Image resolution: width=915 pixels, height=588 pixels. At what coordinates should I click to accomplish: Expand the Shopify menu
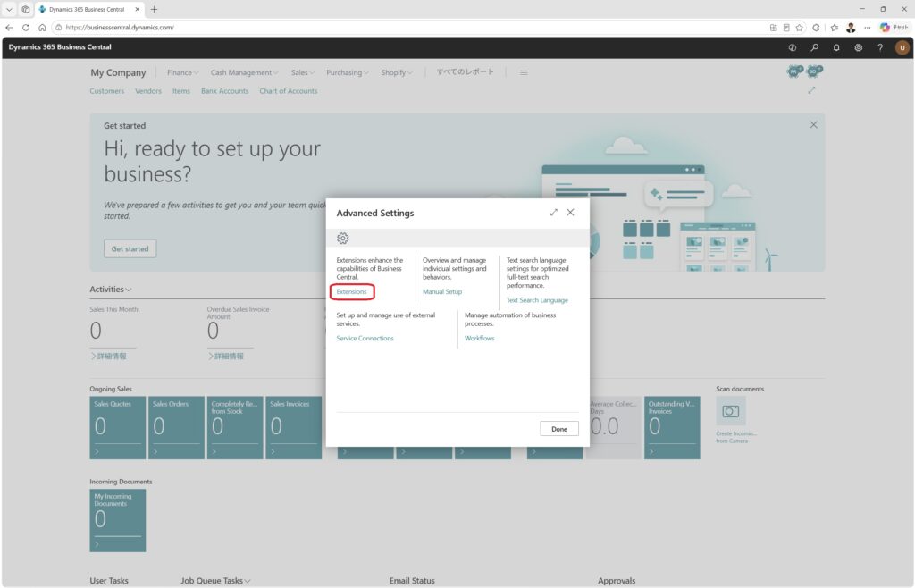[396, 72]
